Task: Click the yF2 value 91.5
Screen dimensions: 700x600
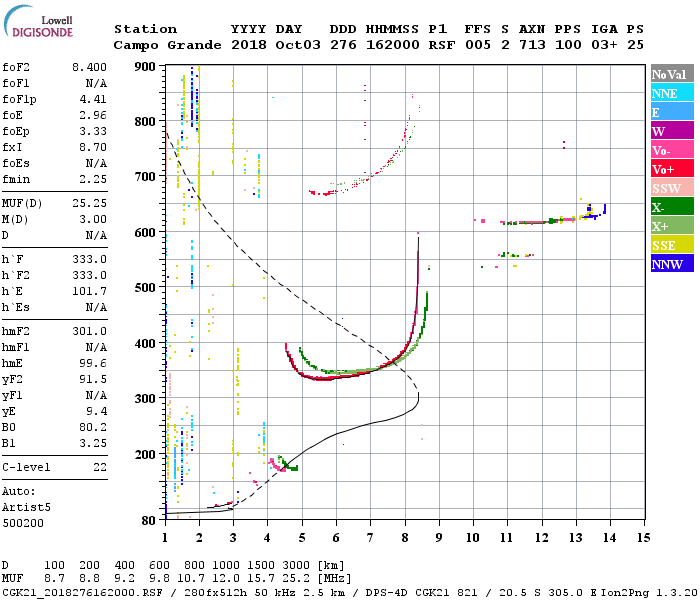Action: pyautogui.click(x=93, y=379)
